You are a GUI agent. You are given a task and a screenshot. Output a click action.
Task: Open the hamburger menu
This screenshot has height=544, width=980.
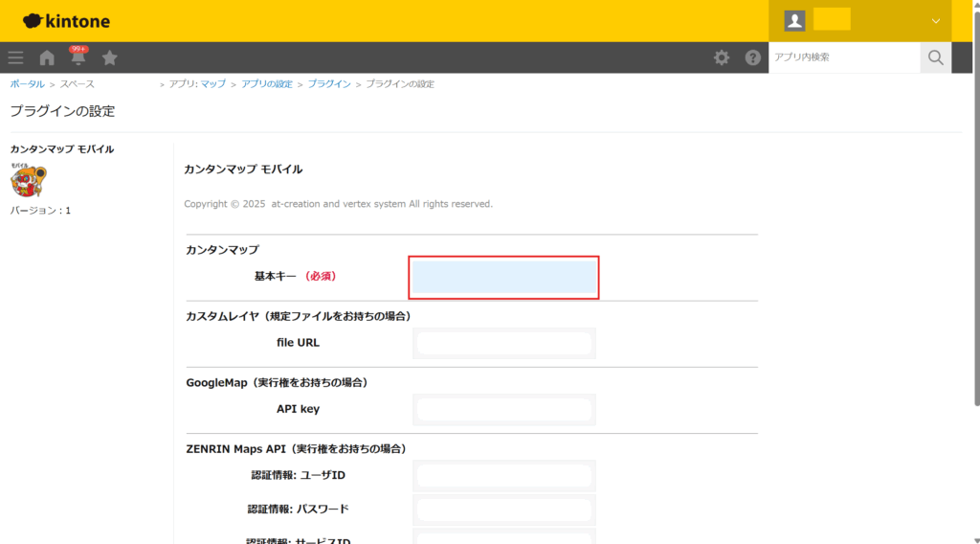(15, 57)
